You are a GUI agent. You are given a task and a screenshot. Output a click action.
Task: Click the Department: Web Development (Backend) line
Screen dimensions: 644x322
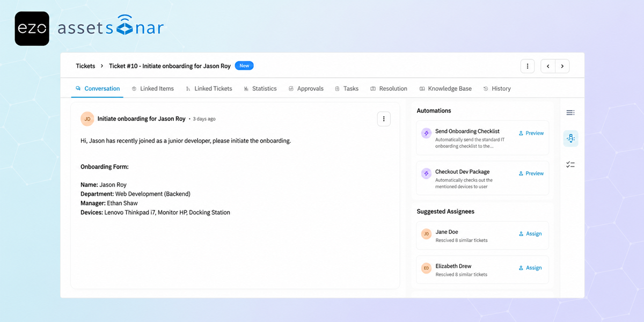135,194
